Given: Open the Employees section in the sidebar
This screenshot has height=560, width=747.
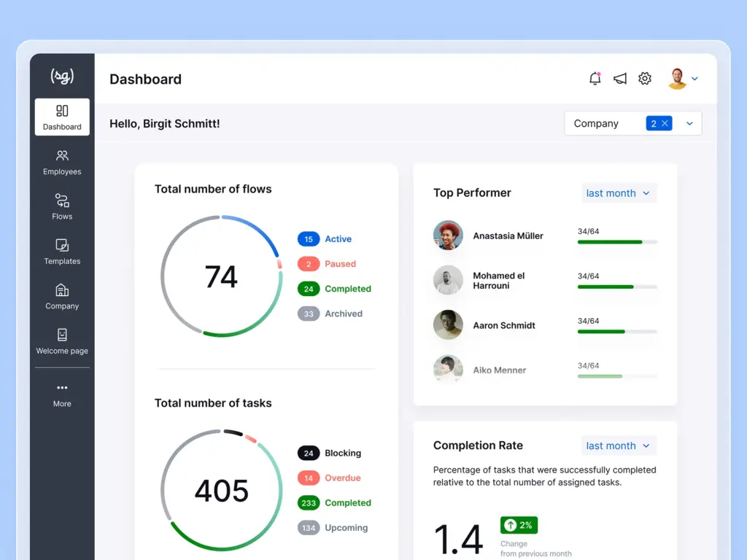Looking at the screenshot, I should click(61, 162).
